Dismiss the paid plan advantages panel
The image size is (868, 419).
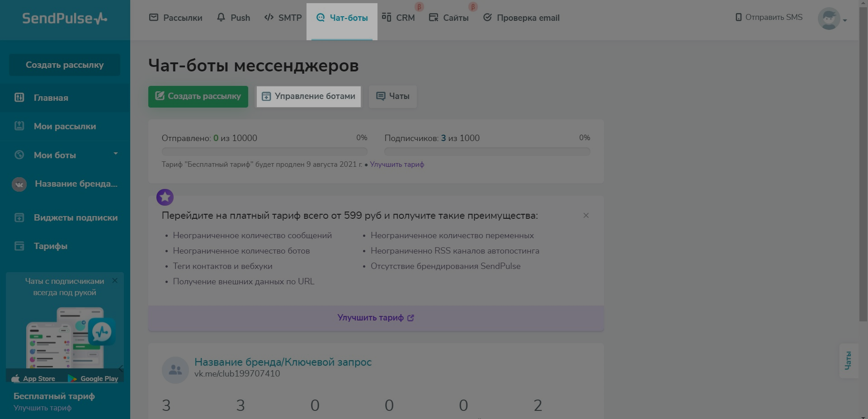pyautogui.click(x=586, y=216)
